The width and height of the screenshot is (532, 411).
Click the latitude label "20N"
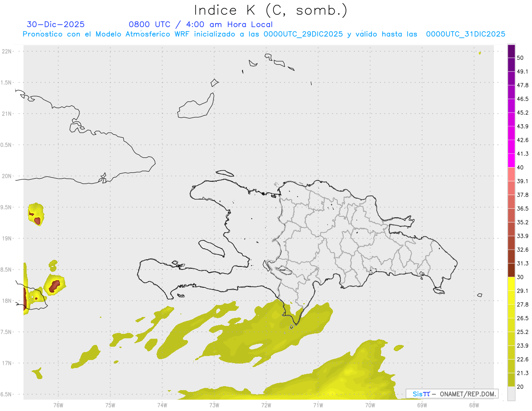point(7,176)
